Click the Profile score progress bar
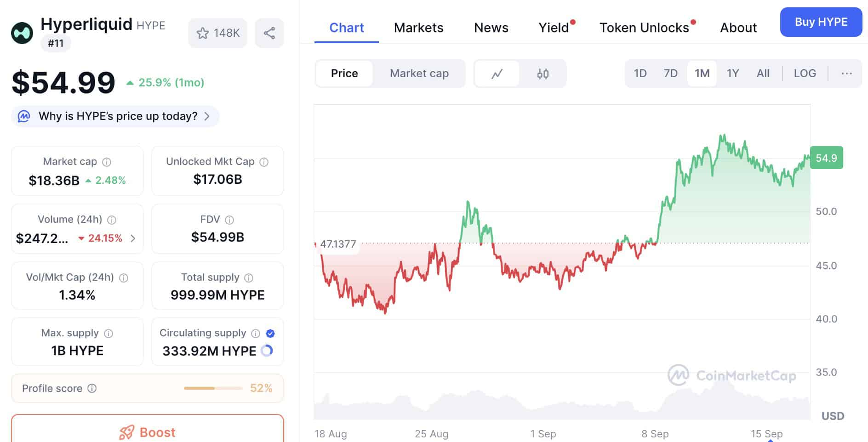 (x=213, y=389)
